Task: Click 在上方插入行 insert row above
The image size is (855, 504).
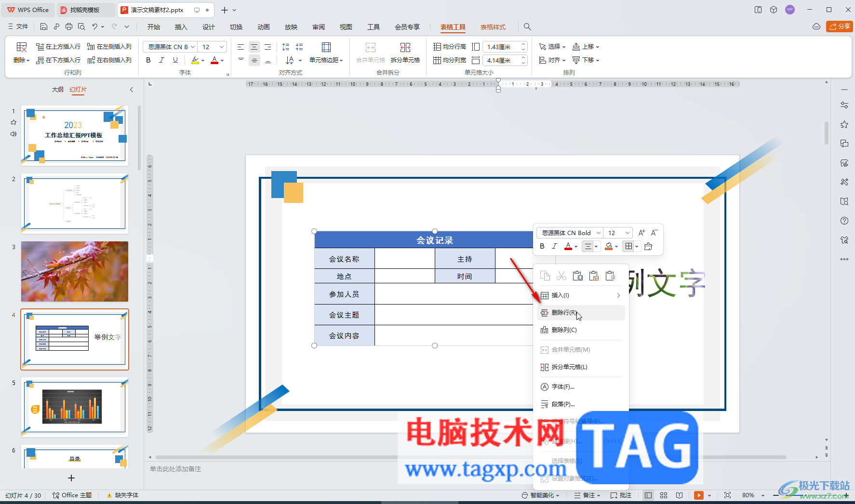Action: pos(58,47)
